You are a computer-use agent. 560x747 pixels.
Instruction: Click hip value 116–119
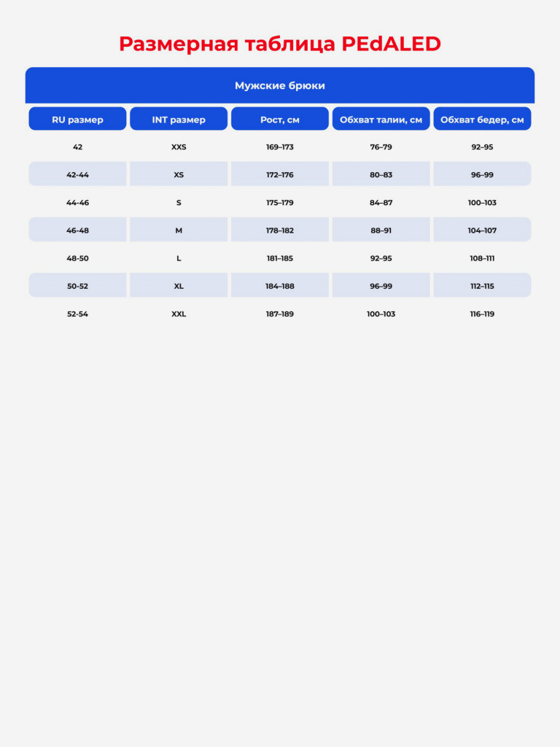coord(483,314)
